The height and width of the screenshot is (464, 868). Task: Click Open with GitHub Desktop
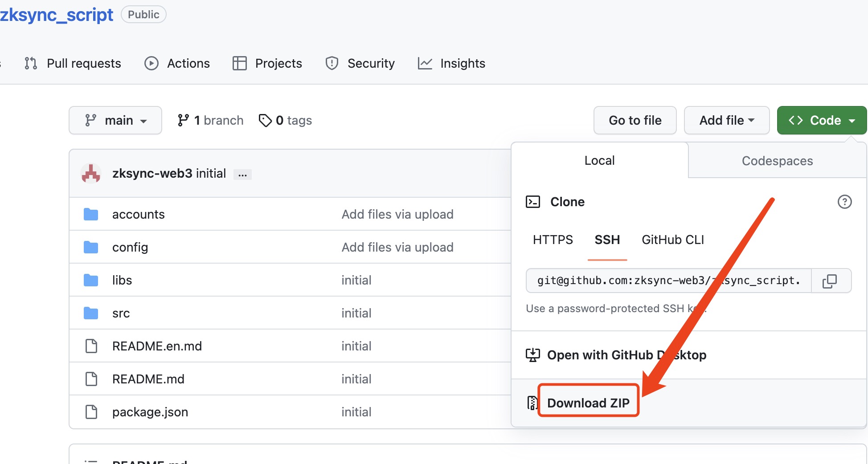coord(626,355)
